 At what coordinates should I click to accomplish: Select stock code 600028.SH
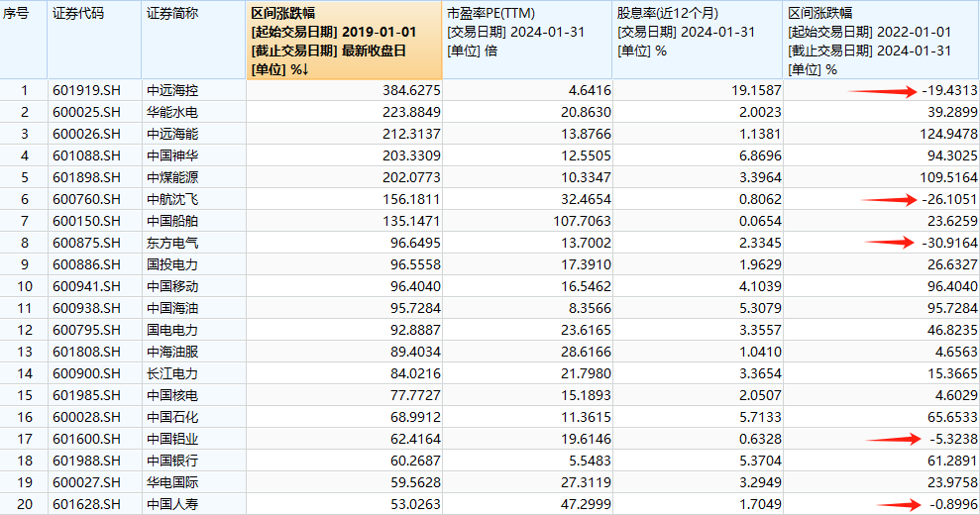[x=86, y=417]
